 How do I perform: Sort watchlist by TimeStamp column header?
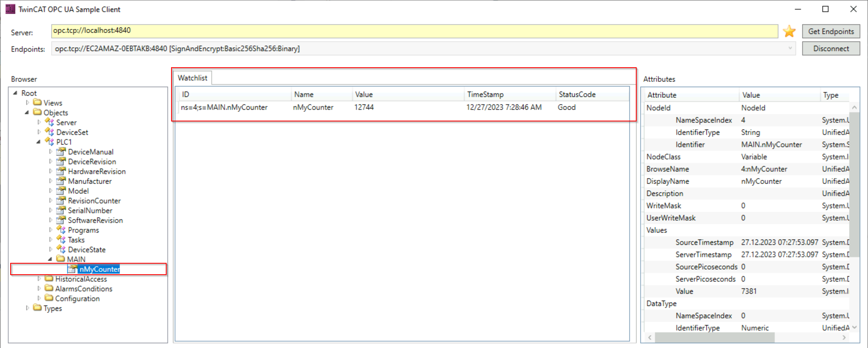pos(510,95)
